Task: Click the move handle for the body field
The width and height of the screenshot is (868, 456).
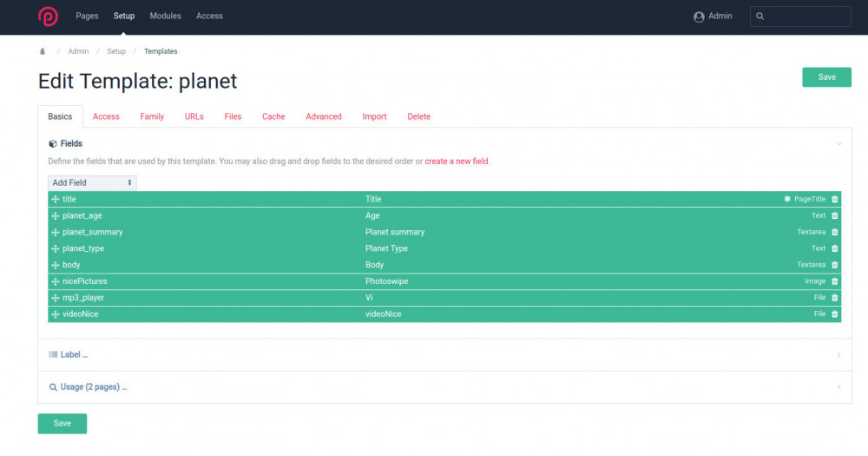Action: [x=56, y=265]
